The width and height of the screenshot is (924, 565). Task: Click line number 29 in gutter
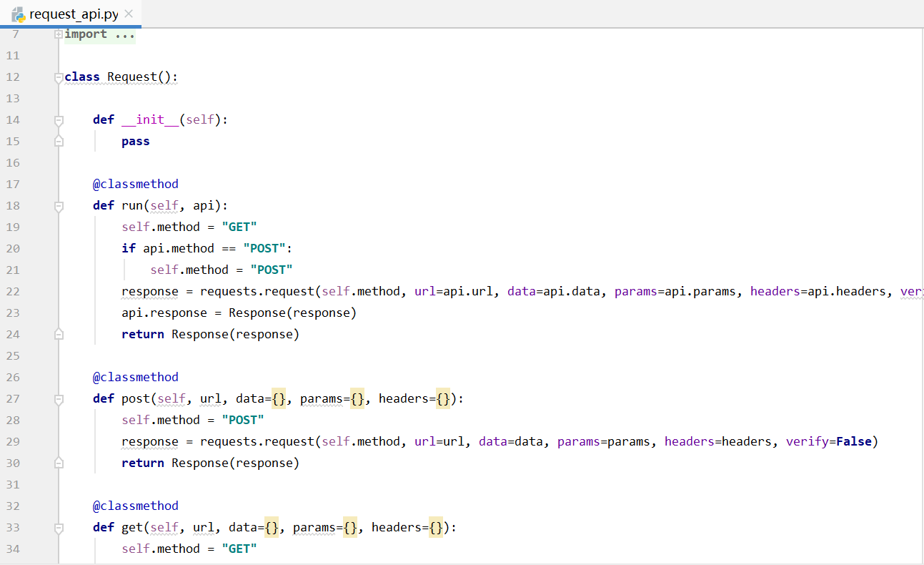pyautogui.click(x=13, y=441)
